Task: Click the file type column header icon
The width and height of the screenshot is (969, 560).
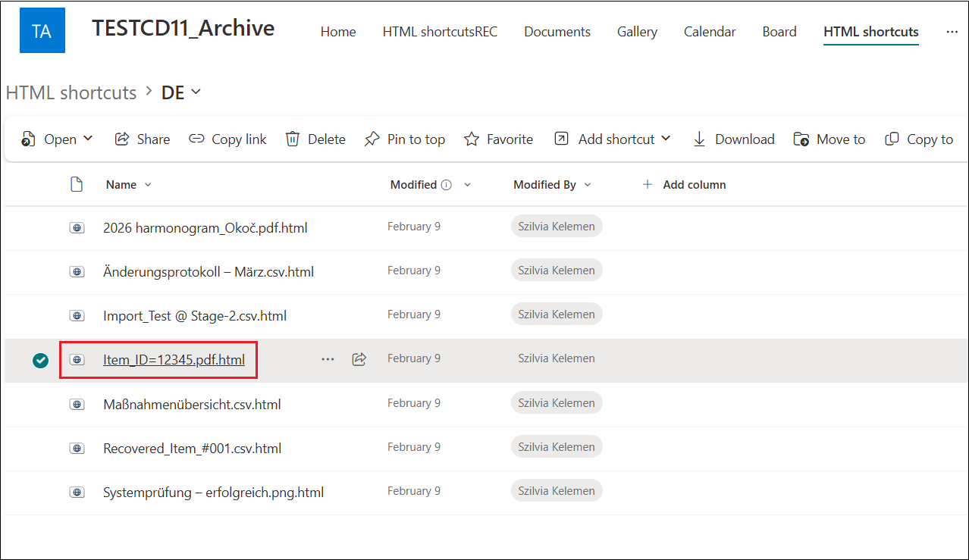Action: click(77, 185)
